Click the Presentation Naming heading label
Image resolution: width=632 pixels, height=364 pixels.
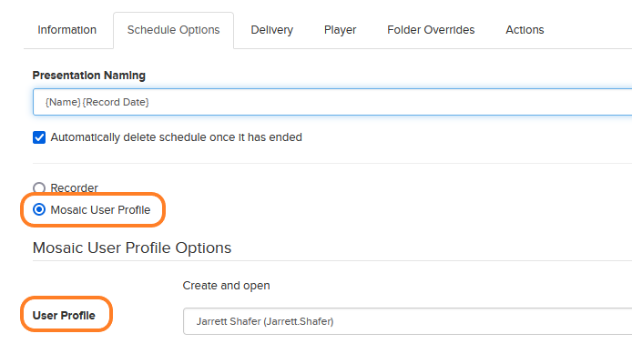tap(89, 76)
